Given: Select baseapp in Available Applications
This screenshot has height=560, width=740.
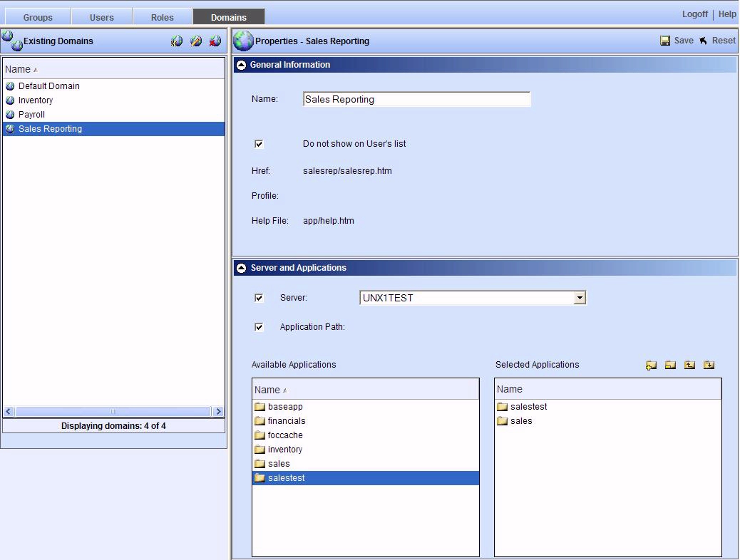Looking at the screenshot, I should point(366,407).
